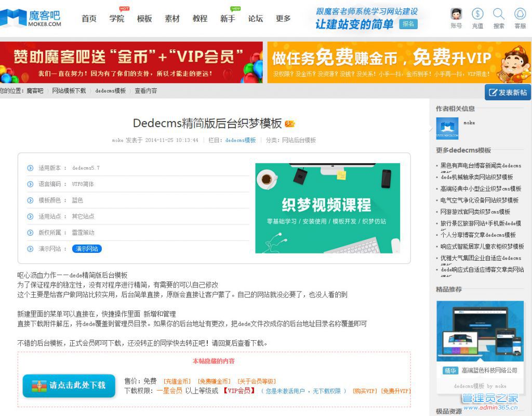This screenshot has width=532, height=416.
Task: Click the post date 2014-11-25 10:13:44
Action: coord(171,140)
